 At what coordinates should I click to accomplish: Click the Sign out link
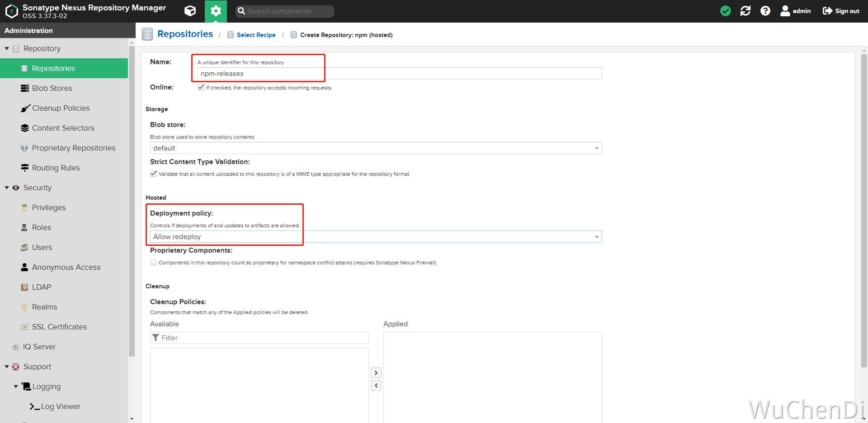[x=847, y=11]
